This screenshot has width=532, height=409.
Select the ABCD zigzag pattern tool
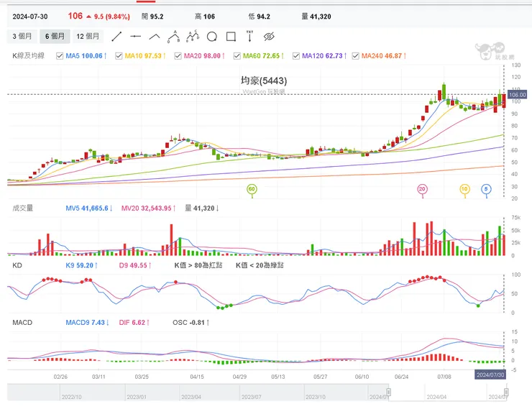193,36
